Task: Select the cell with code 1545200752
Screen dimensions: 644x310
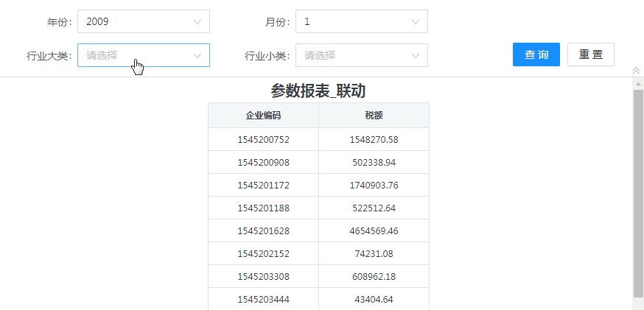Action: [263, 139]
